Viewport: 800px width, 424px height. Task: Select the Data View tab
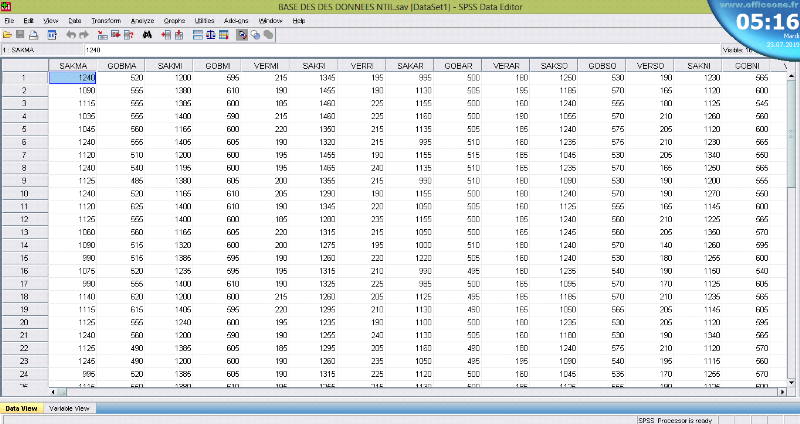pyautogui.click(x=23, y=408)
